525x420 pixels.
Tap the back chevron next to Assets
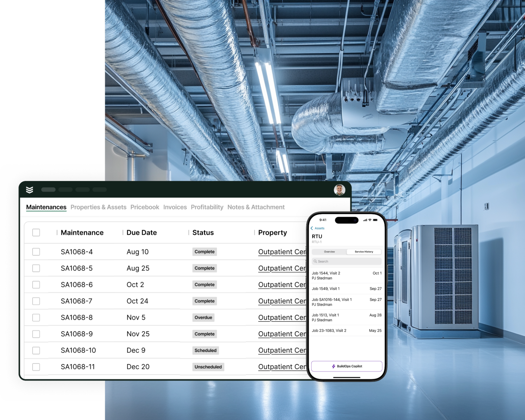tap(312, 228)
